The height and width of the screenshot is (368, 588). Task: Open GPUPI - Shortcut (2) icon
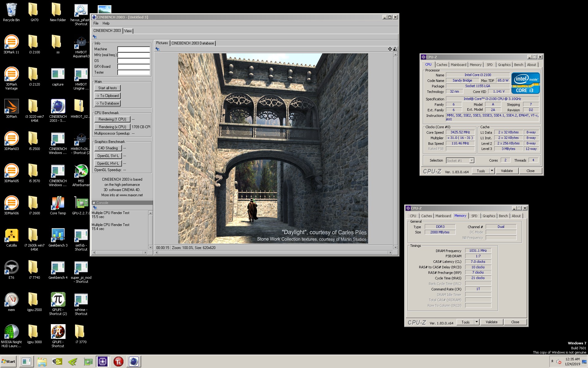coord(58,304)
